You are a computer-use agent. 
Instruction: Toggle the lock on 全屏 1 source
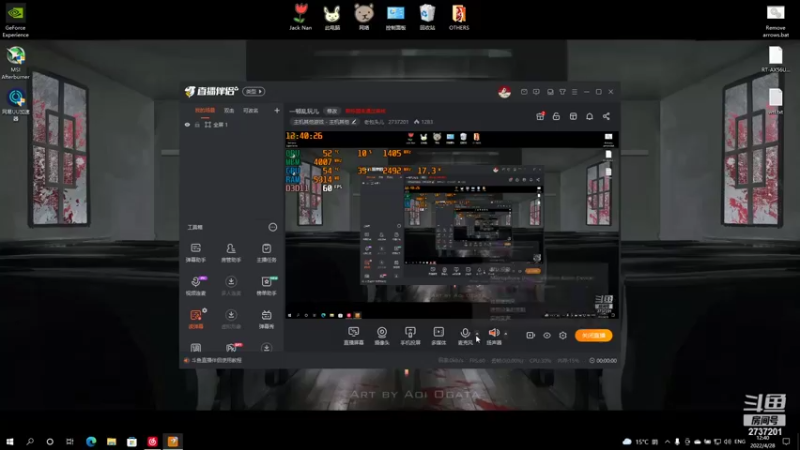197,124
